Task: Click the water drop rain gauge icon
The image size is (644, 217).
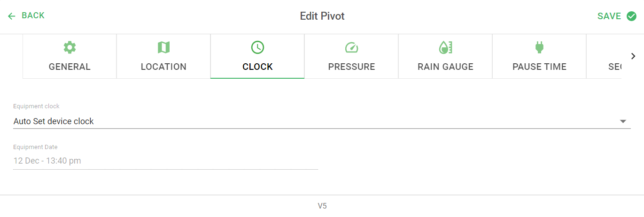Action: click(445, 47)
